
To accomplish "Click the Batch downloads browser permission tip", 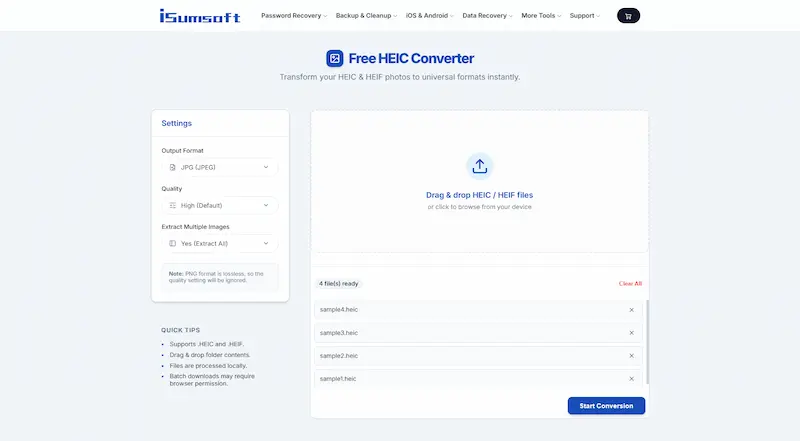I will (212, 380).
